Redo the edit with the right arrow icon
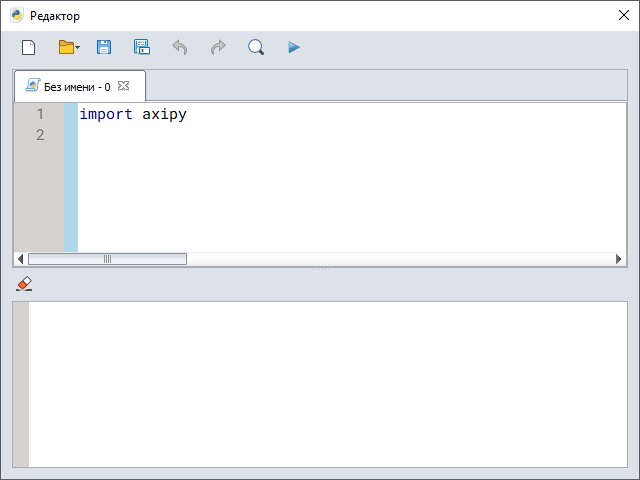The image size is (640, 480). 218,47
